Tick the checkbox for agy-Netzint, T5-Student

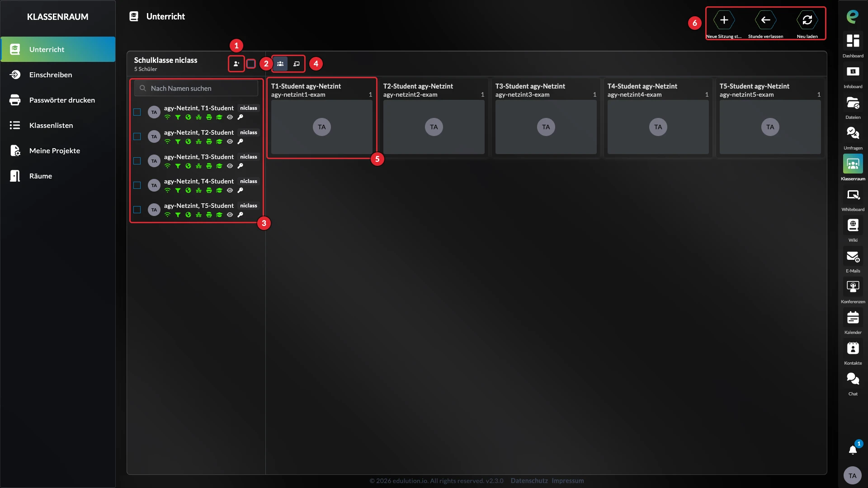[x=137, y=210]
